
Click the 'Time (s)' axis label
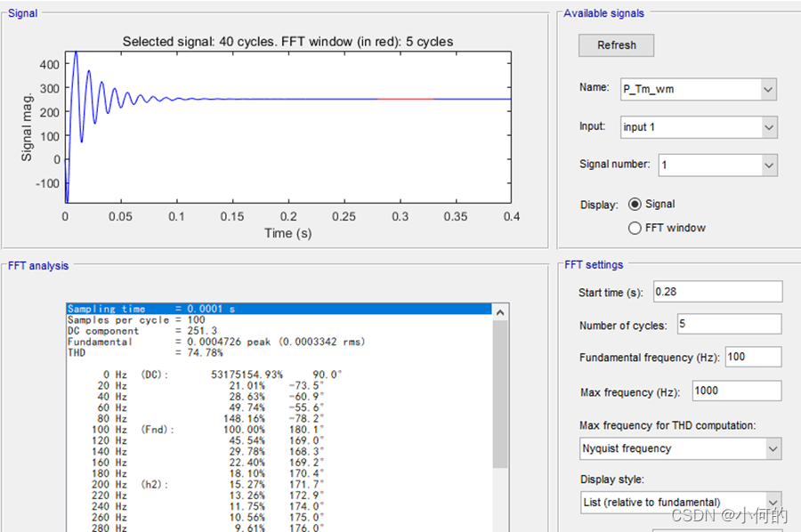[x=287, y=233]
